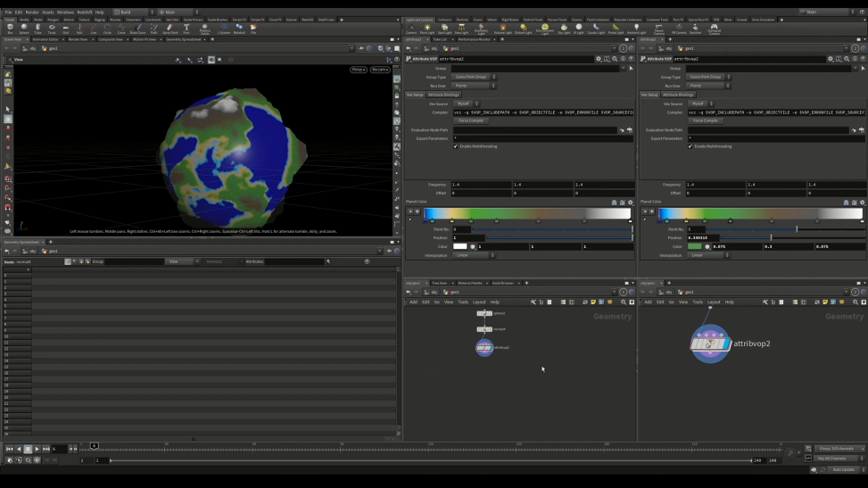Open Run Over dropdown in right parameter pane
This screenshot has height=488, width=868.
point(708,86)
